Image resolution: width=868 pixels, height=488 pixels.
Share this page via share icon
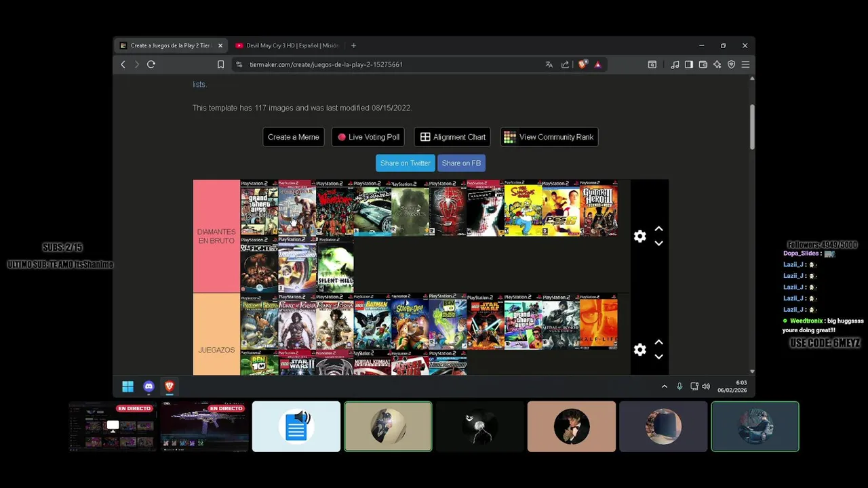click(565, 64)
